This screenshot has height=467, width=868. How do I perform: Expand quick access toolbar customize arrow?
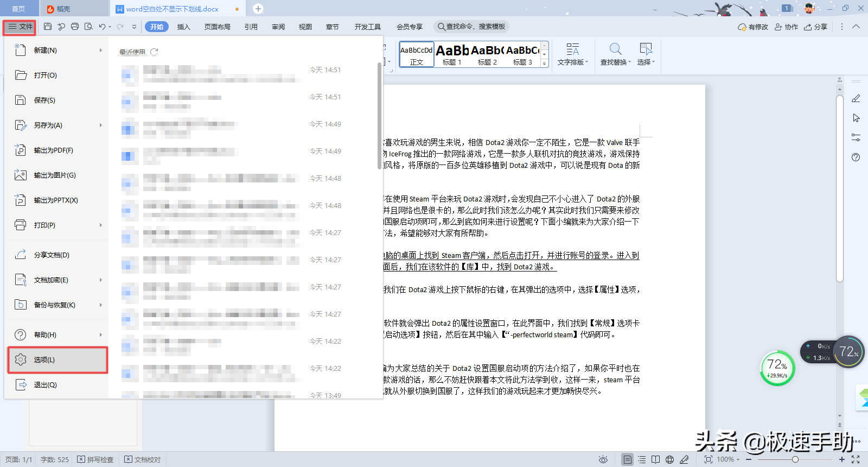(x=134, y=27)
